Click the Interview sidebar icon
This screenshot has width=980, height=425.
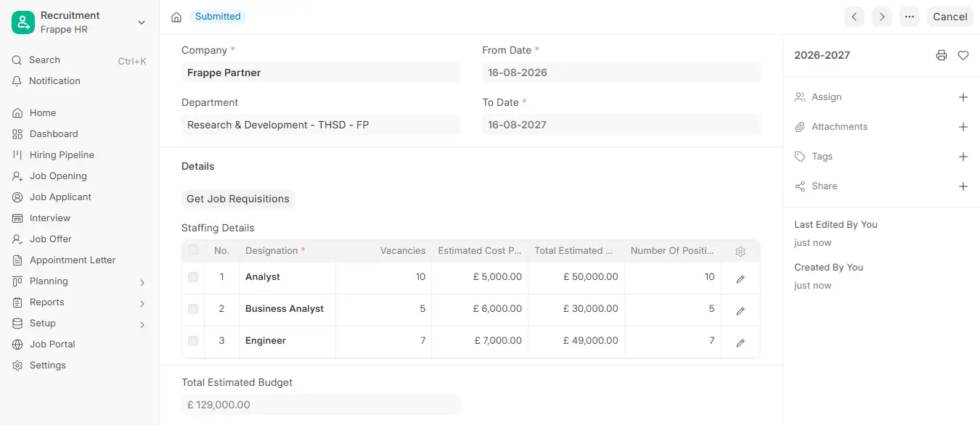(x=17, y=218)
